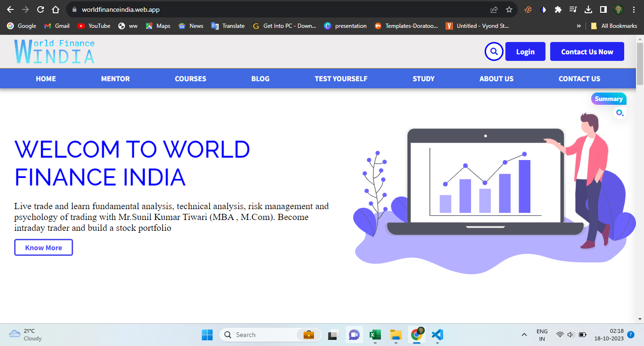Screen dimensions: 644x346
Task: Open Visual Studio Code from the taskbar
Action: 437,335
